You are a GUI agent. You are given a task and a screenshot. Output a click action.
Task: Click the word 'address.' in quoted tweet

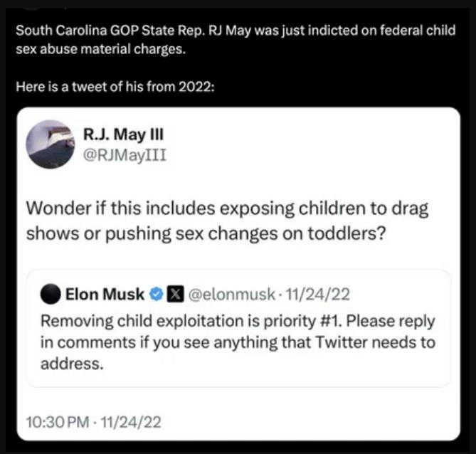point(72,364)
